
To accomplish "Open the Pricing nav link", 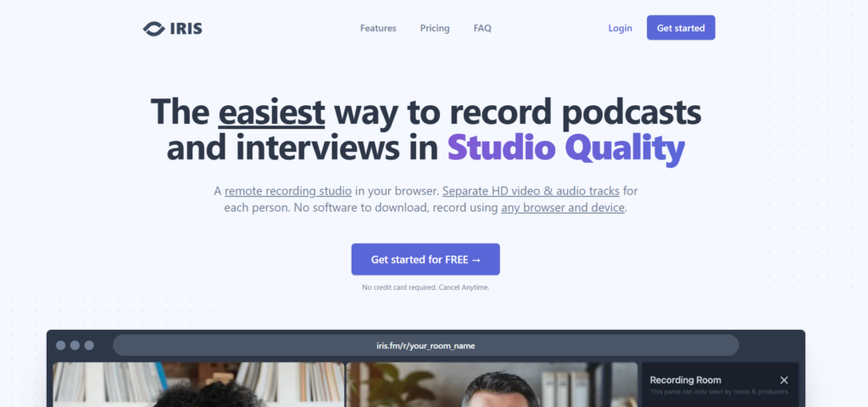I will (435, 28).
